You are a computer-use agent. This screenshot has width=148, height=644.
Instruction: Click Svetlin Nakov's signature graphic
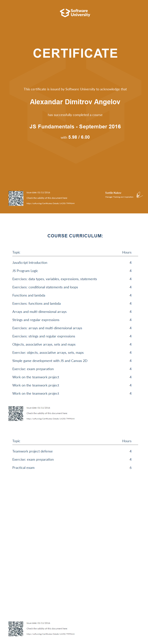pyautogui.click(x=139, y=195)
